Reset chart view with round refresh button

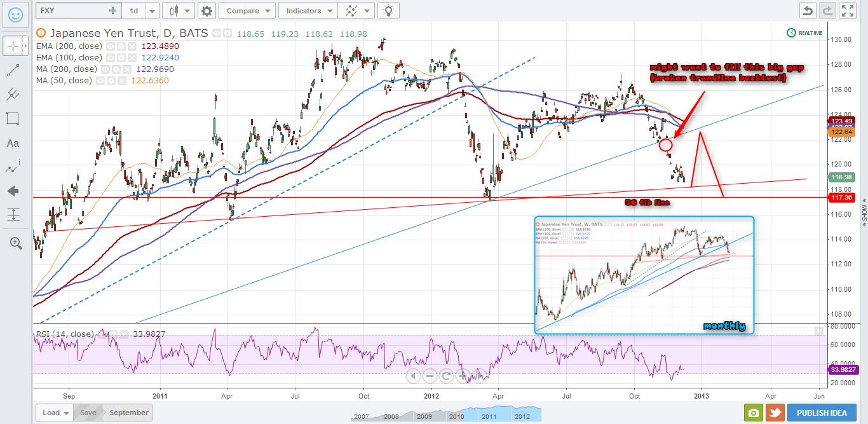coord(445,376)
